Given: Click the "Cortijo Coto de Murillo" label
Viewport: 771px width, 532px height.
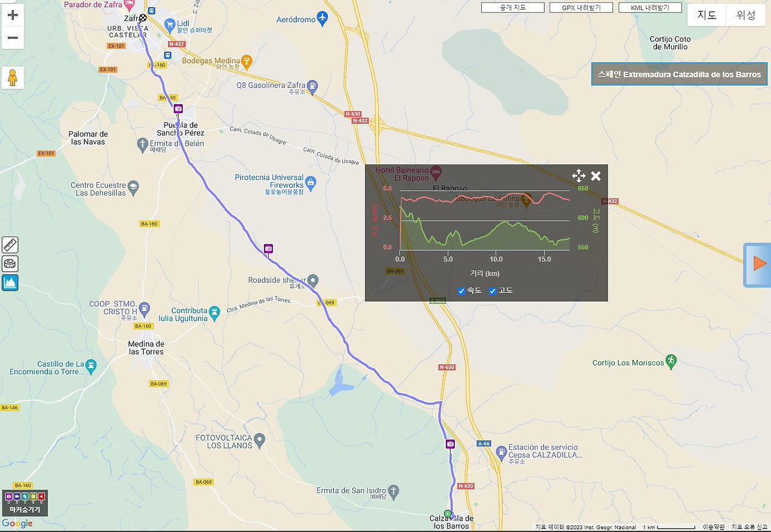Looking at the screenshot, I should click(670, 43).
